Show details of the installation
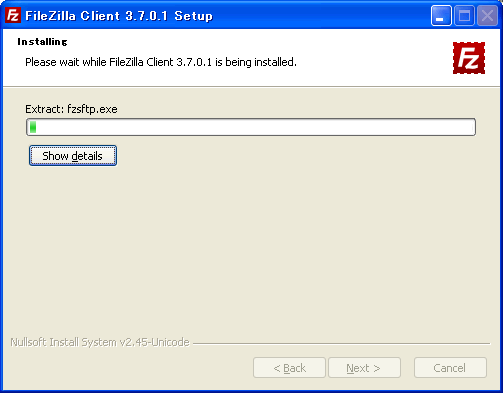The height and width of the screenshot is (393, 503). point(73,156)
